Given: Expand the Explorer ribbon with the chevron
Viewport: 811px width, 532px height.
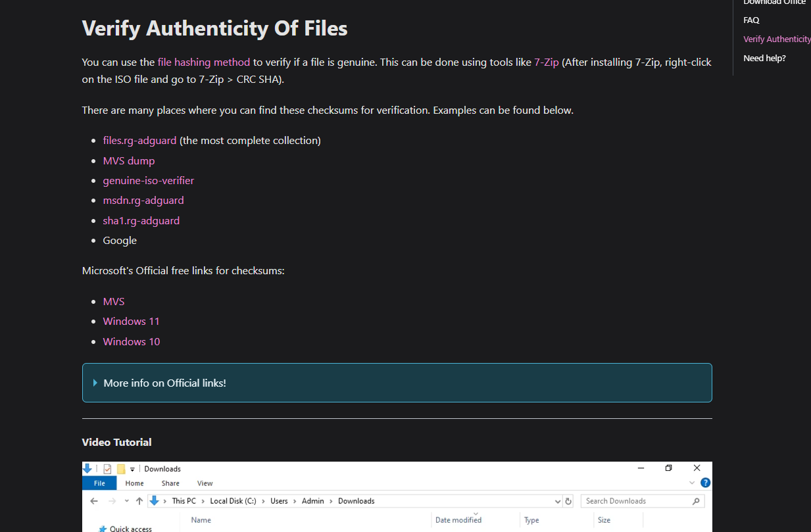Looking at the screenshot, I should [692, 483].
